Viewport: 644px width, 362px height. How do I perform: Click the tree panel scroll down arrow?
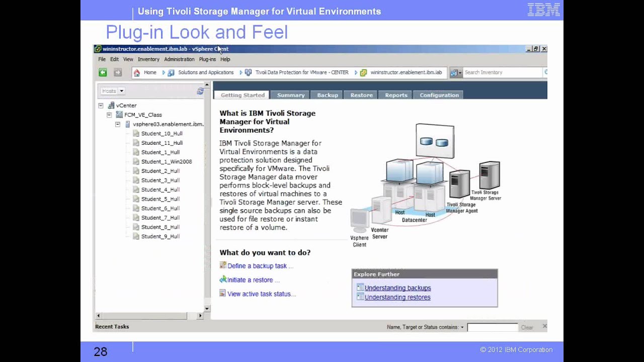pyautogui.click(x=207, y=308)
